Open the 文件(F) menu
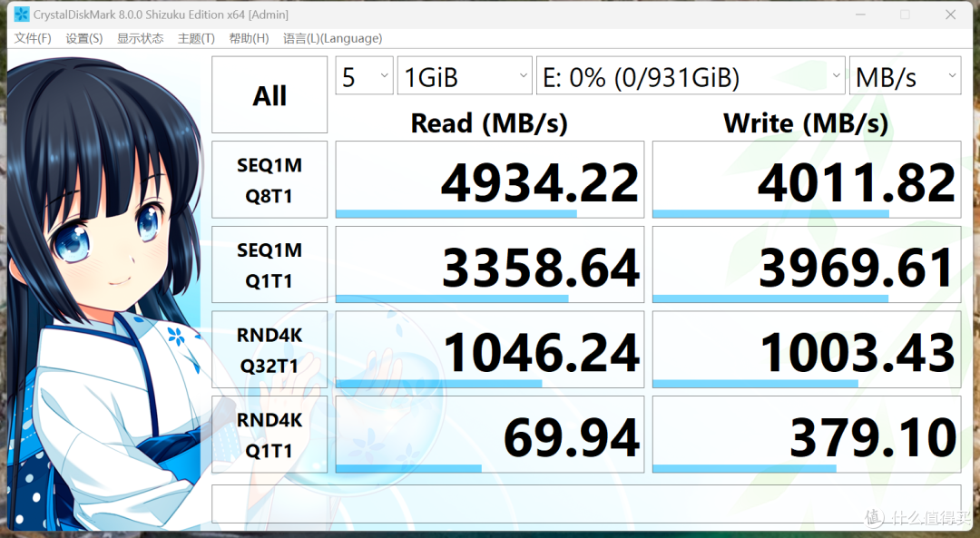 (33, 39)
